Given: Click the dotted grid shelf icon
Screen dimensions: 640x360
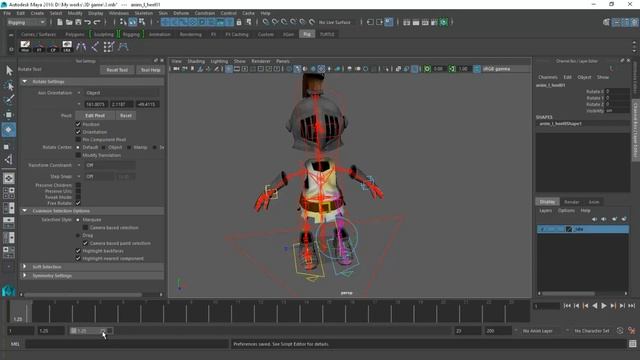Looking at the screenshot, I should (x=109, y=47).
